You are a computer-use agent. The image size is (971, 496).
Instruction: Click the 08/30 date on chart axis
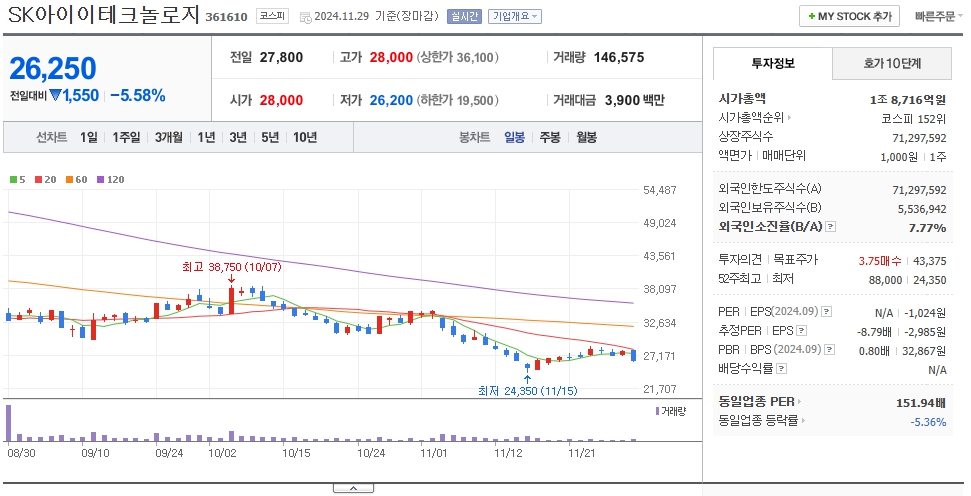coord(21,453)
